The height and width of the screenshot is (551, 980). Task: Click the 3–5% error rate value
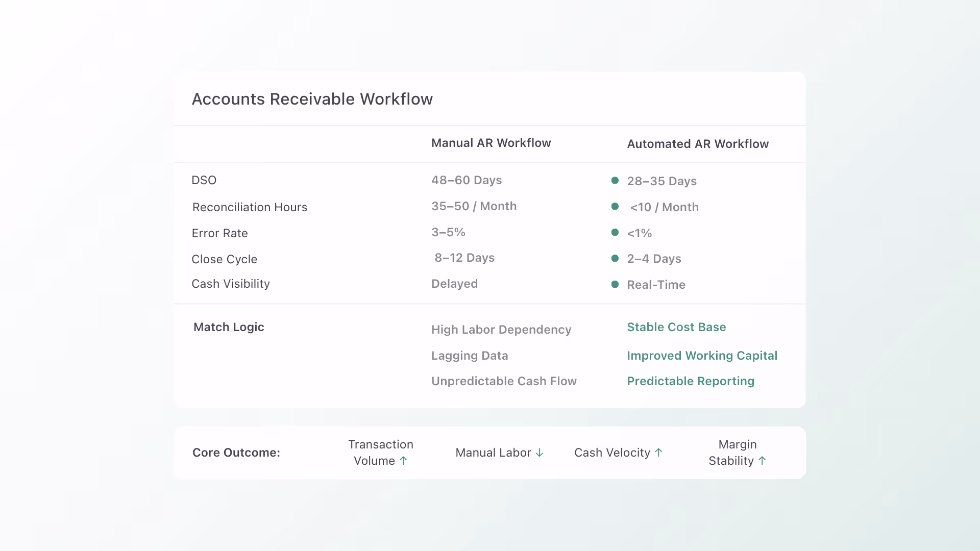click(448, 232)
